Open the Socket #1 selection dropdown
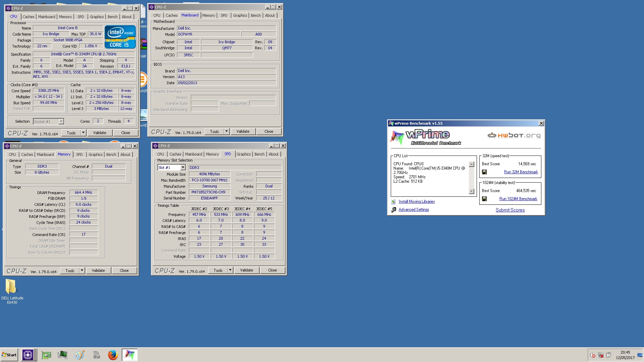 (61, 121)
